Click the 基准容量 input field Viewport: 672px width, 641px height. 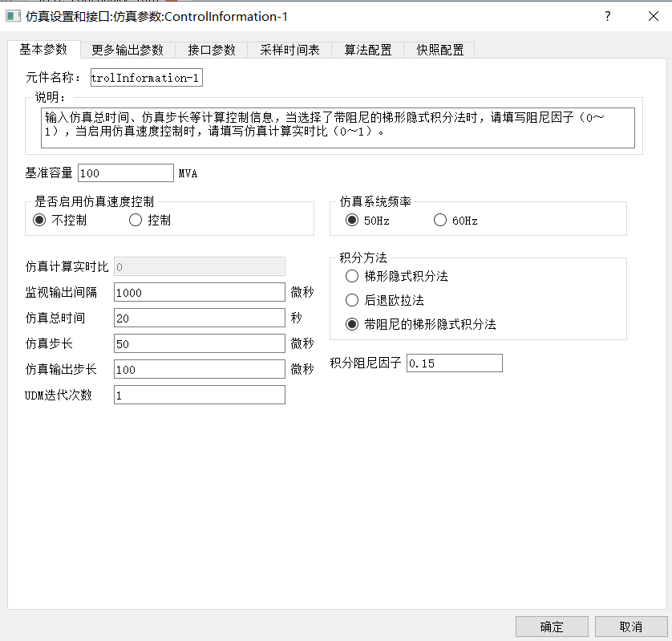click(x=125, y=173)
